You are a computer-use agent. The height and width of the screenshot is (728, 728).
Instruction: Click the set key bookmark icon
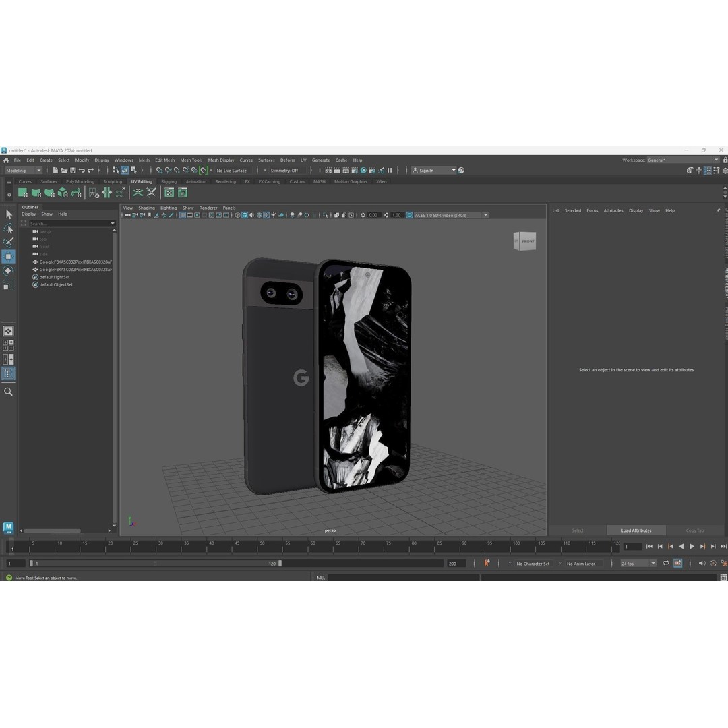[487, 563]
